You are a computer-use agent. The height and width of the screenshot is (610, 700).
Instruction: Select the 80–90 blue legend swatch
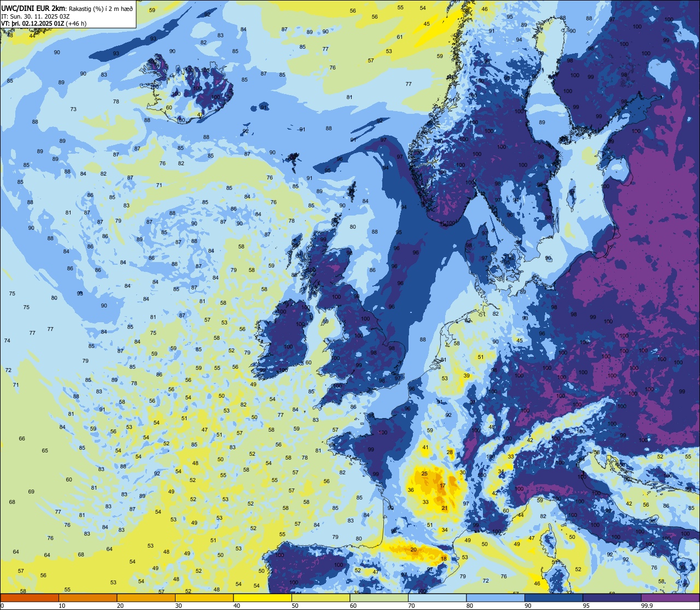coord(495,597)
